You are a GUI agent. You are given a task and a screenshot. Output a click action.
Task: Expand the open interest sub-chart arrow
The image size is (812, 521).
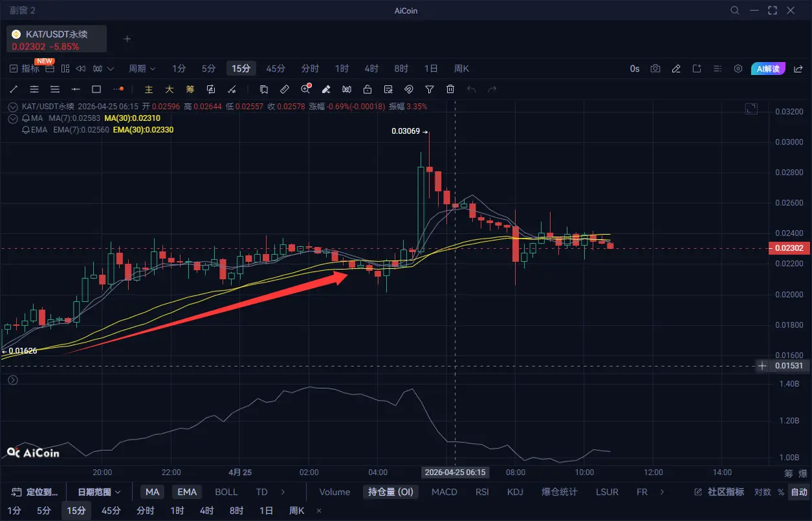coord(12,380)
